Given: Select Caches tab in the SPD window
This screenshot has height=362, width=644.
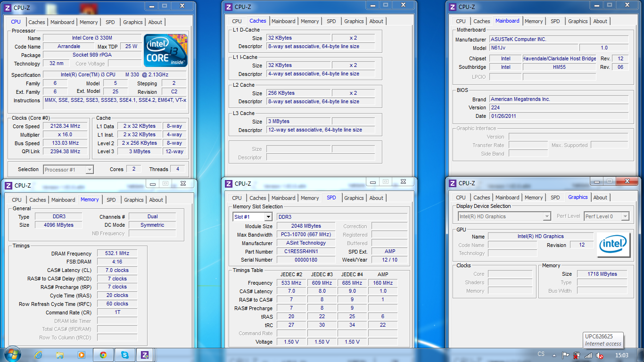Looking at the screenshot, I should click(x=258, y=198).
